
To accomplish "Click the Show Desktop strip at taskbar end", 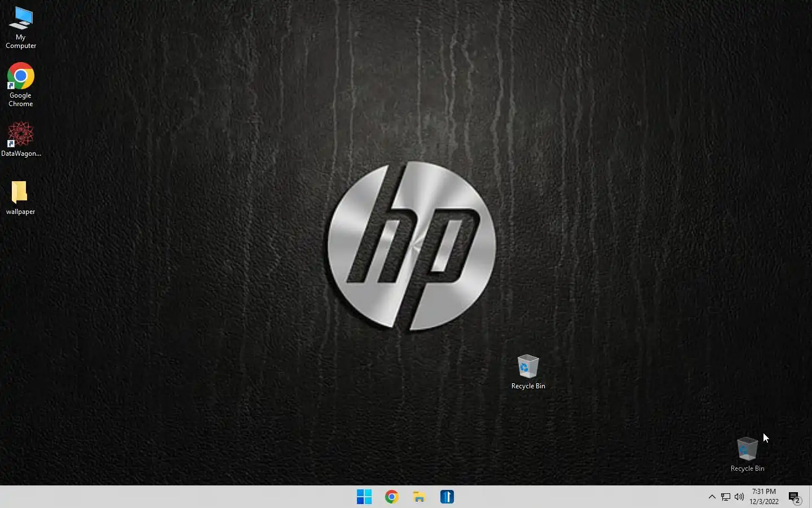I will coord(810,497).
